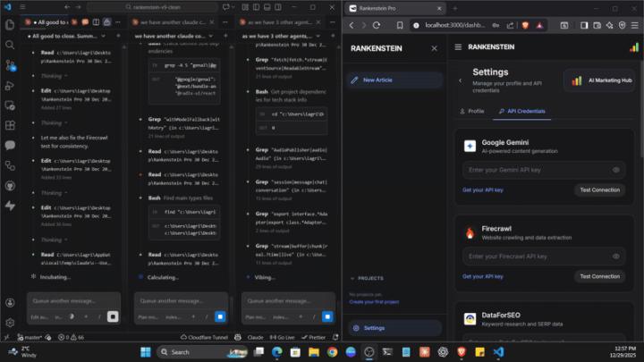
Task: Open the AI Marketing Hub button
Action: click(601, 80)
